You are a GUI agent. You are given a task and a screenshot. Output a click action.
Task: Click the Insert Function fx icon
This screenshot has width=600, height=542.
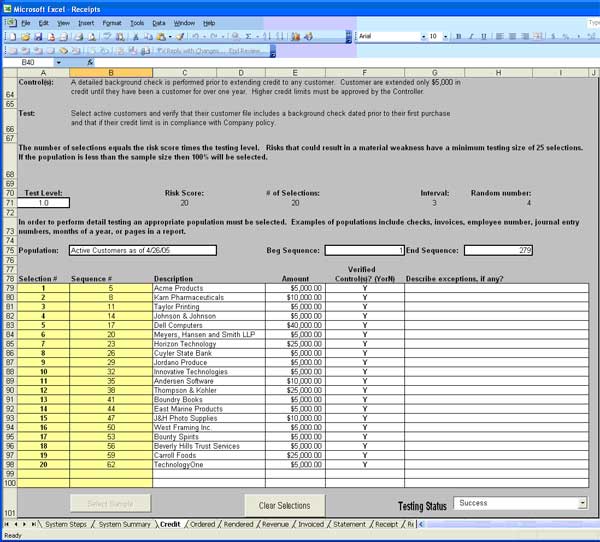coord(90,62)
